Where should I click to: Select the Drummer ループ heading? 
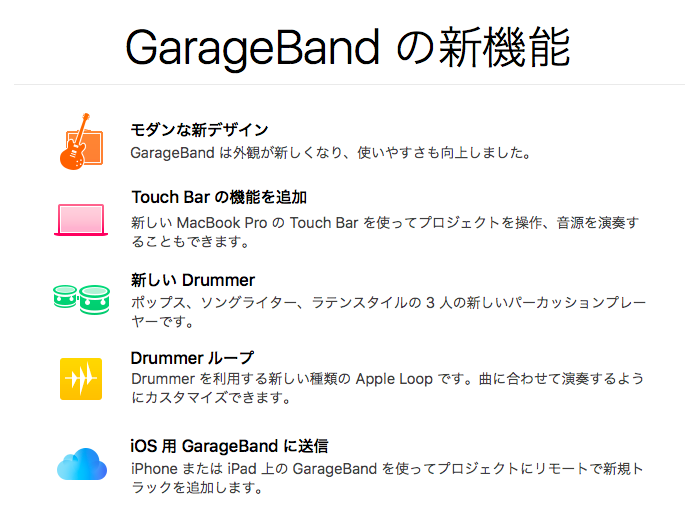192,358
